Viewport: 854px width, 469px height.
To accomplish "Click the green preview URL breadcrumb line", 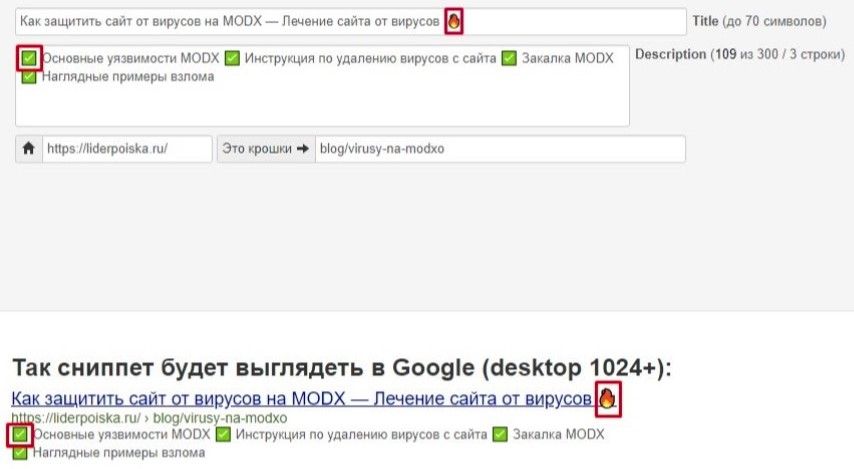I will [x=149, y=418].
